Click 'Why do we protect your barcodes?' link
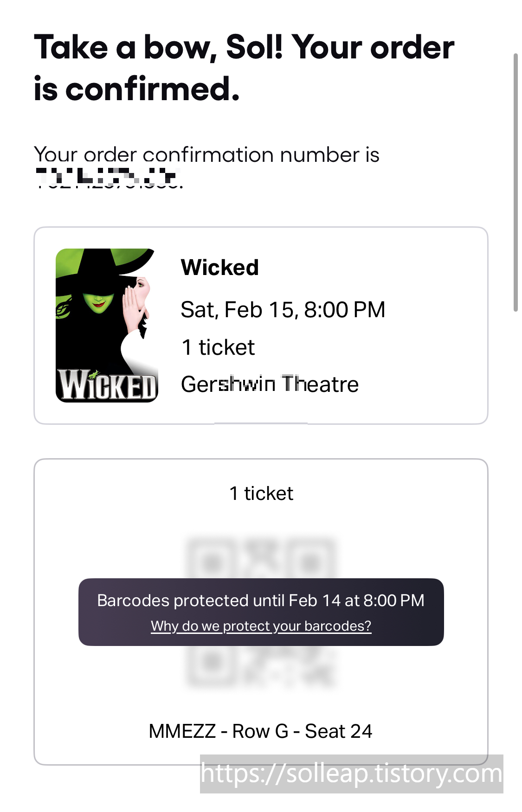 (x=261, y=626)
